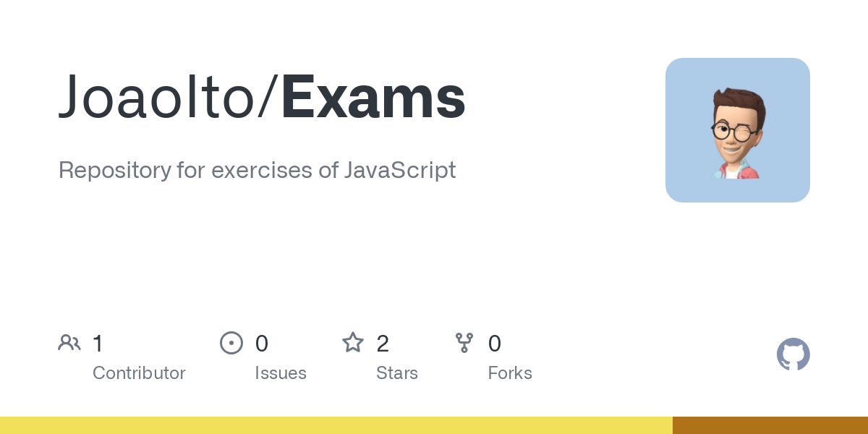Image resolution: width=868 pixels, height=434 pixels.
Task: Open the winking avatar profile picture
Action: [737, 130]
